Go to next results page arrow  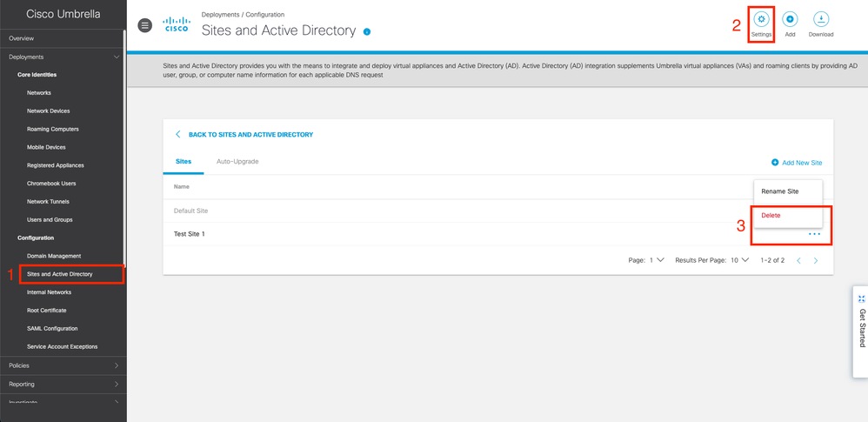(x=816, y=260)
